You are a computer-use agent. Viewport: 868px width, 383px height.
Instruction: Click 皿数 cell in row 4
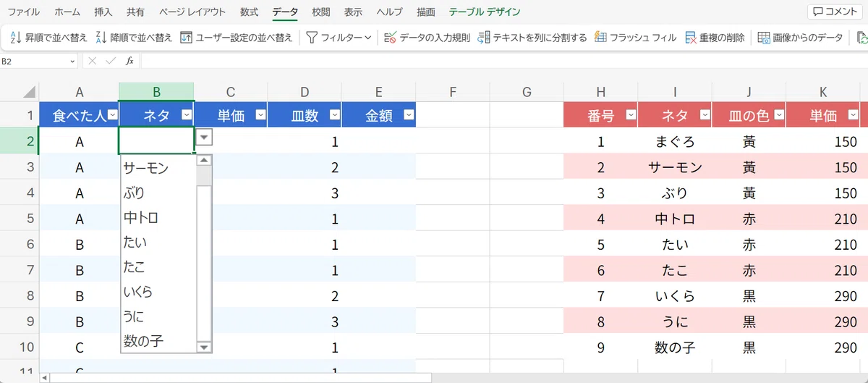[305, 193]
